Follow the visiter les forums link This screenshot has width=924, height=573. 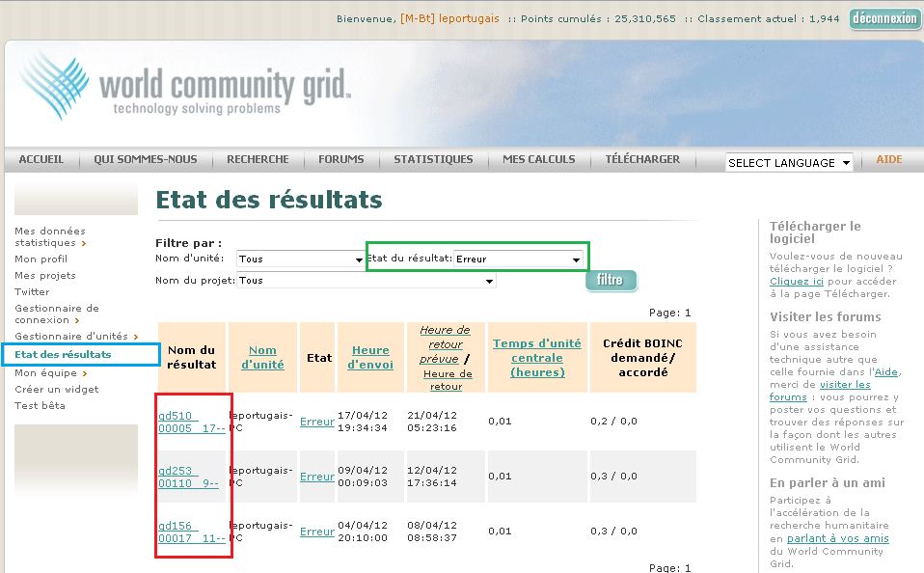tap(820, 391)
